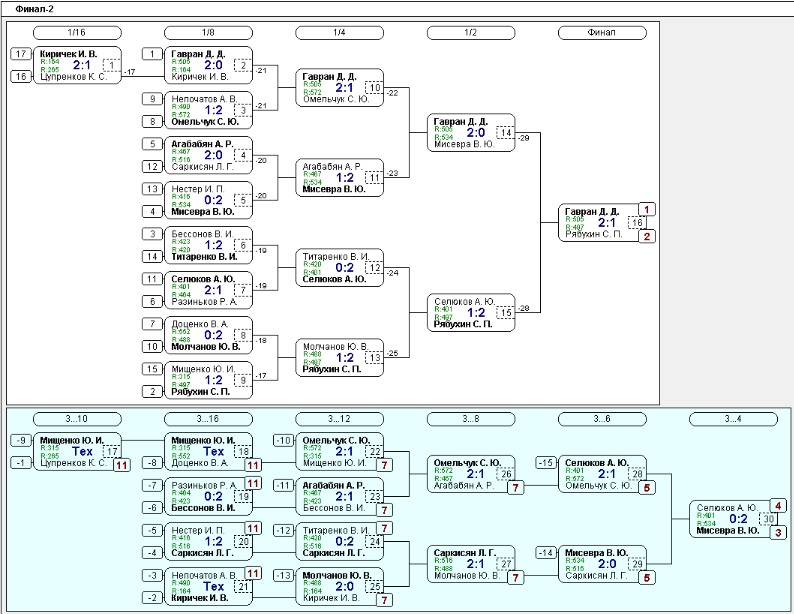794x614 pixels.
Task: Click Доценко В. А. name in match 8
Action: (x=200, y=324)
